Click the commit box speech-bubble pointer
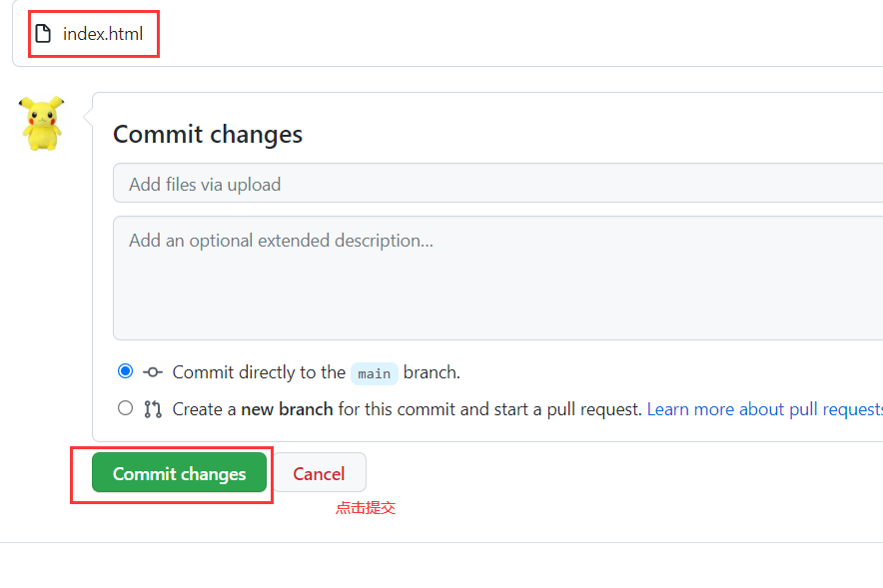This screenshot has height=588, width=883. point(88,117)
